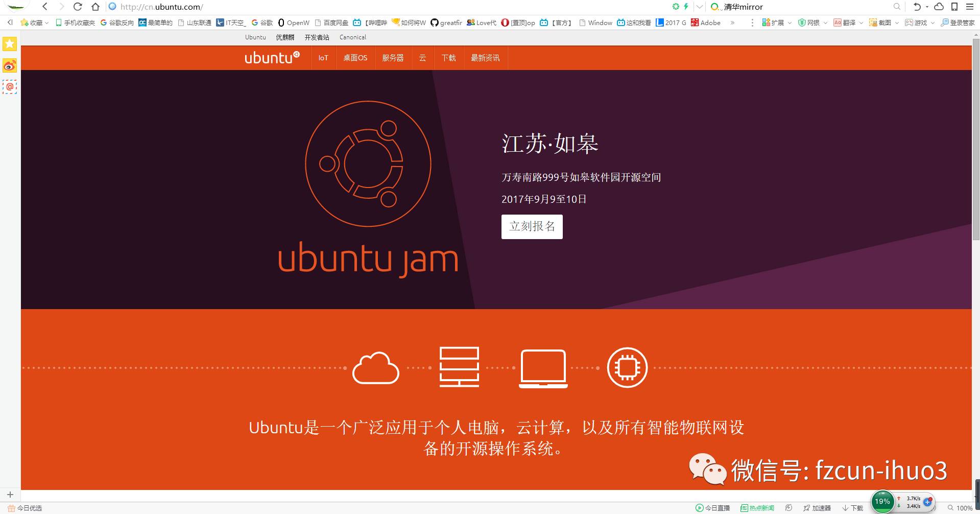This screenshot has width=980, height=514.
Task: Open the Weibo sidebar icon
Action: point(10,65)
